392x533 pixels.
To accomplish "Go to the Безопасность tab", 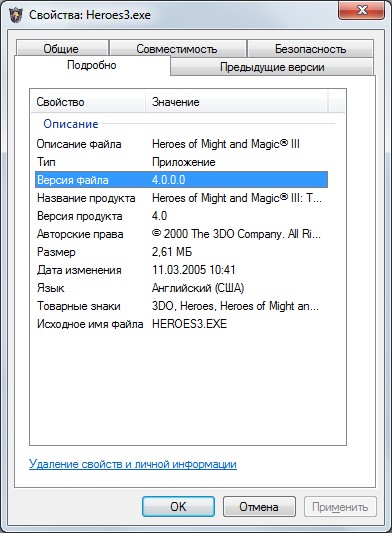I will click(x=310, y=49).
